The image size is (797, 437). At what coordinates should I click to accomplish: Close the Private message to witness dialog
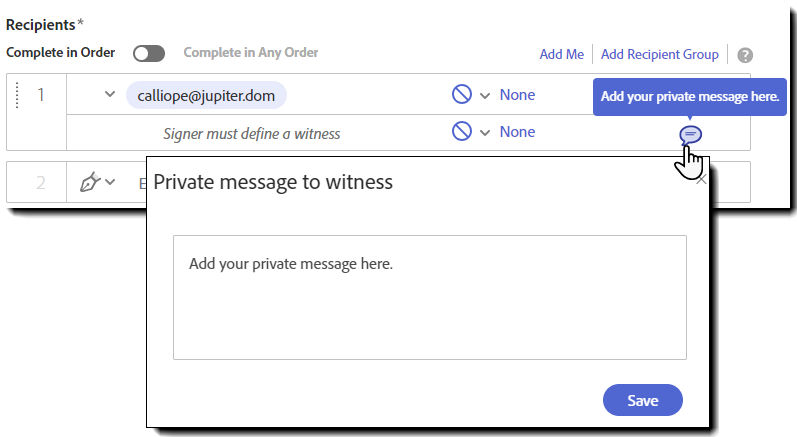701,179
